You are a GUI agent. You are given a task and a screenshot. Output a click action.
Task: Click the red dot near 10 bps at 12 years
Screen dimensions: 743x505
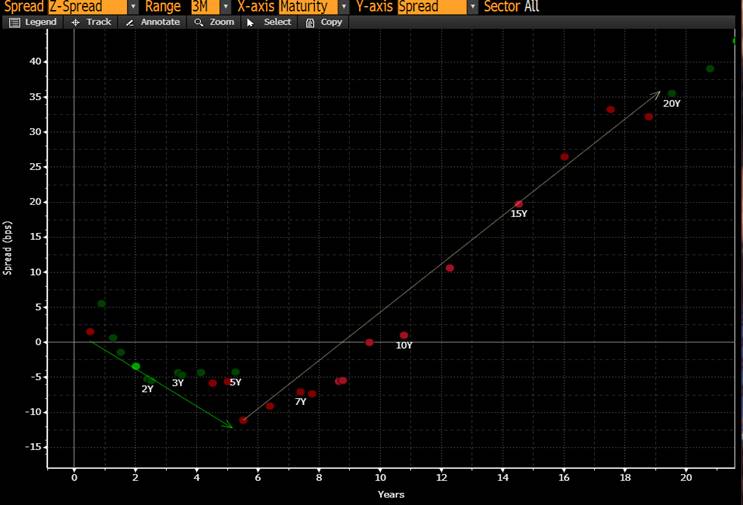point(450,268)
